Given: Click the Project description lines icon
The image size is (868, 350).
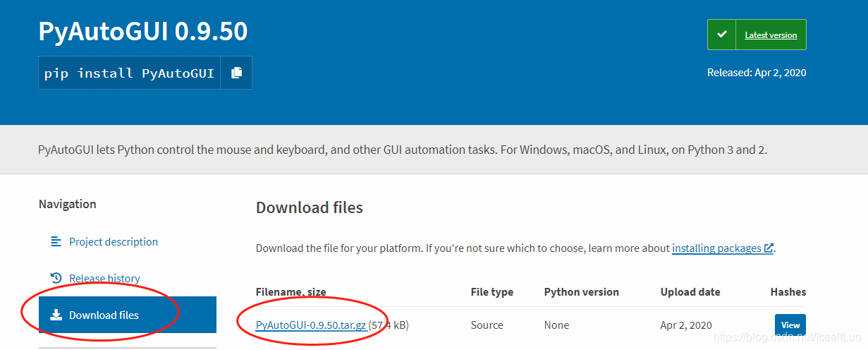Looking at the screenshot, I should click(56, 241).
